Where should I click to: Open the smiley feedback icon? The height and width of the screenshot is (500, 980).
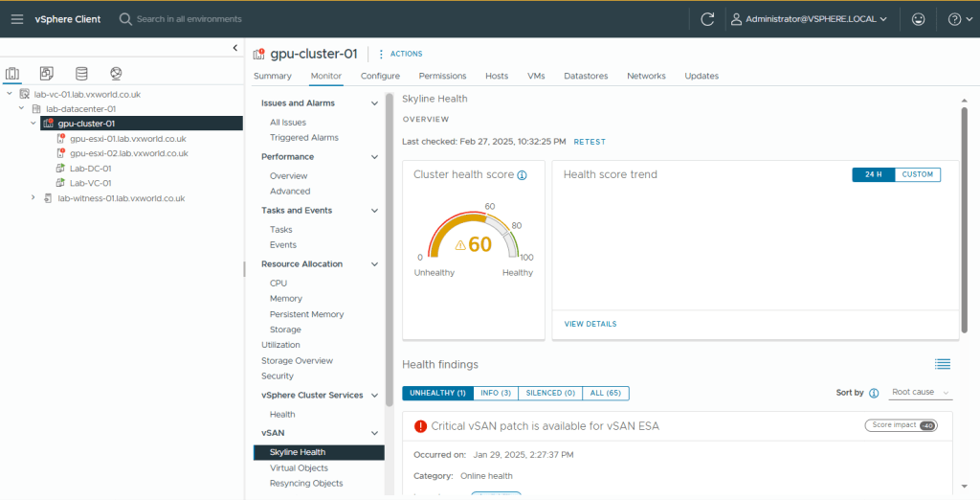tap(919, 19)
